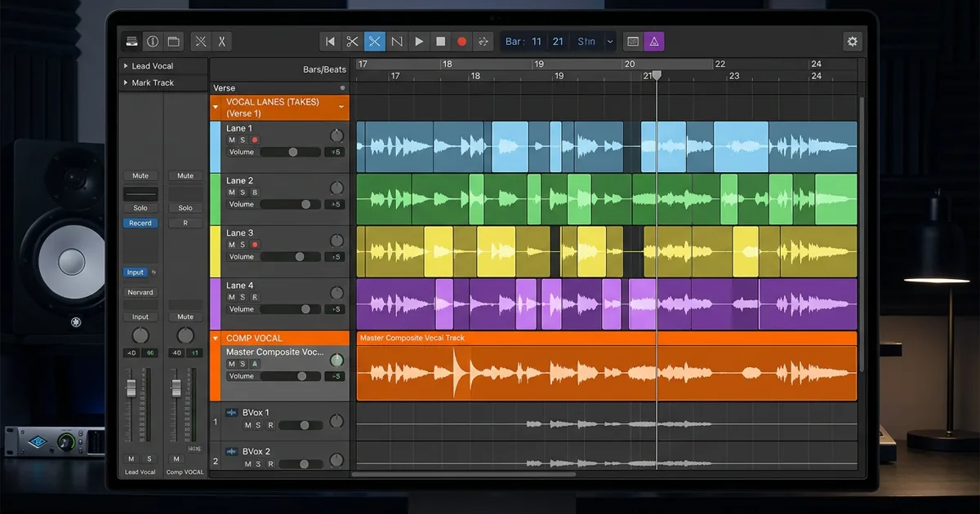The height and width of the screenshot is (514, 980).
Task: Mute Lane 3
Action: pos(232,245)
